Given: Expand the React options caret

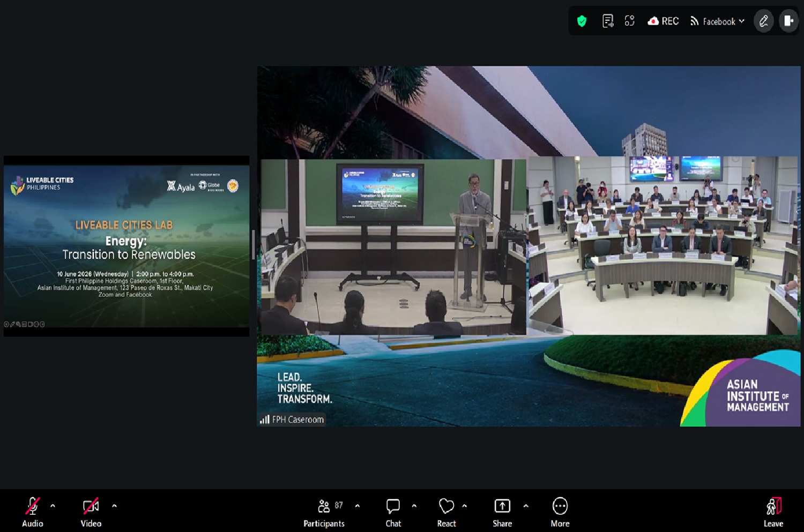Looking at the screenshot, I should (464, 506).
